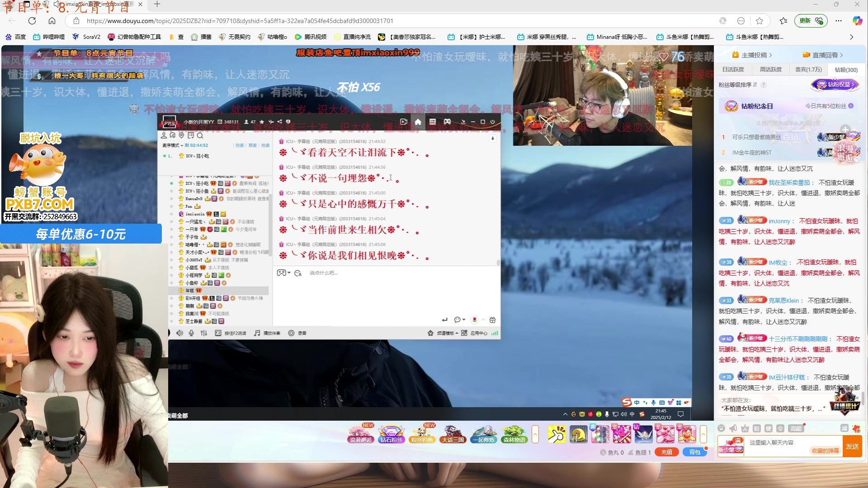Click the home icon in YY window
Screen dimensions: 868x488
418,122
